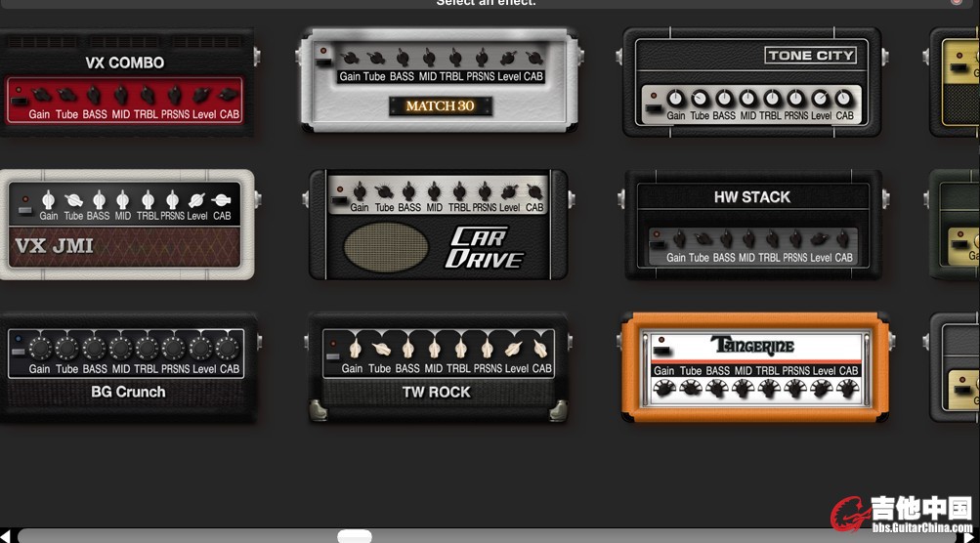
Task: Click the BASS knob on VX COMBO
Action: point(94,96)
